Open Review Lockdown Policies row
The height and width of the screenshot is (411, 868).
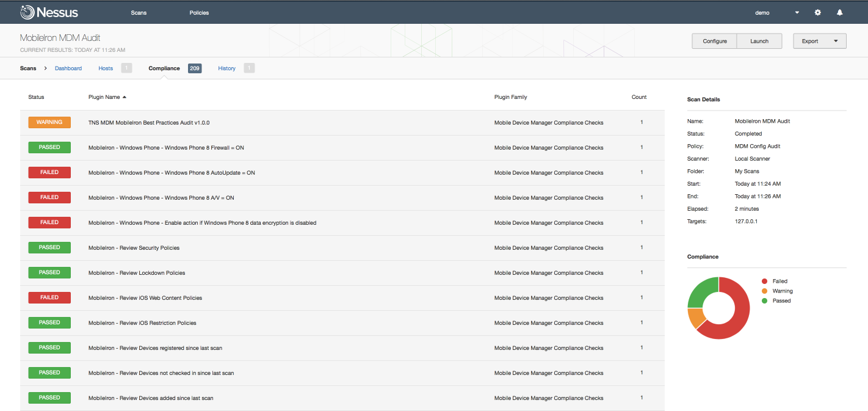coord(342,273)
